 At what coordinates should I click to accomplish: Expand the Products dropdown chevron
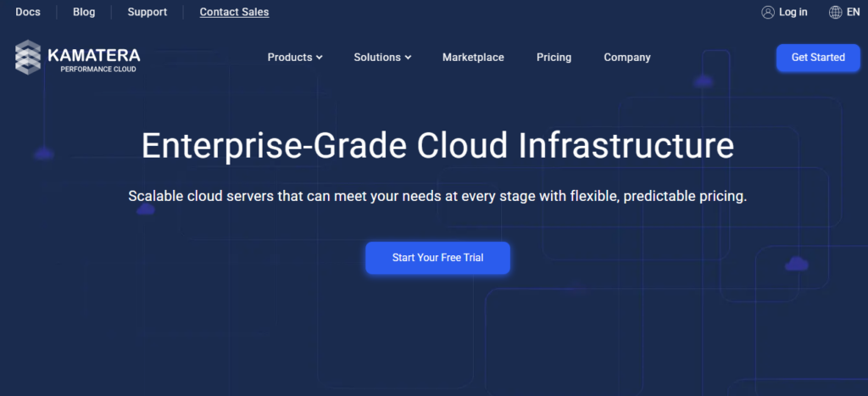pos(320,58)
